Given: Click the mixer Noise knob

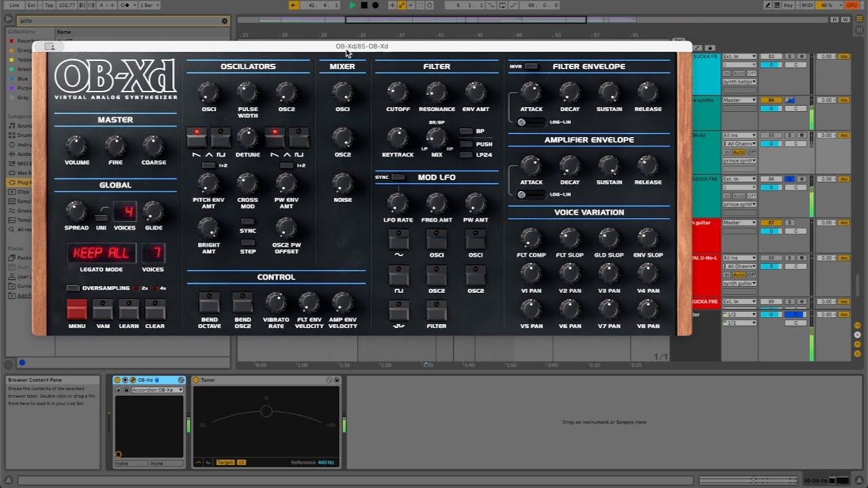Looking at the screenshot, I should coord(342,183).
